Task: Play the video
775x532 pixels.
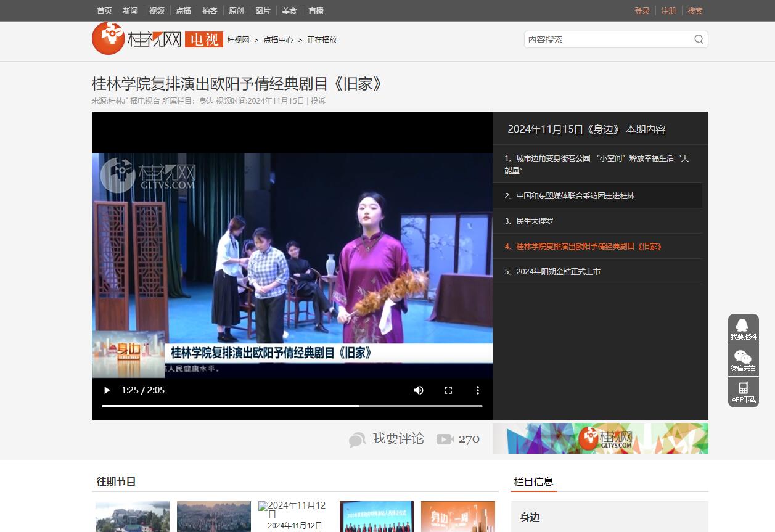Action: (107, 390)
